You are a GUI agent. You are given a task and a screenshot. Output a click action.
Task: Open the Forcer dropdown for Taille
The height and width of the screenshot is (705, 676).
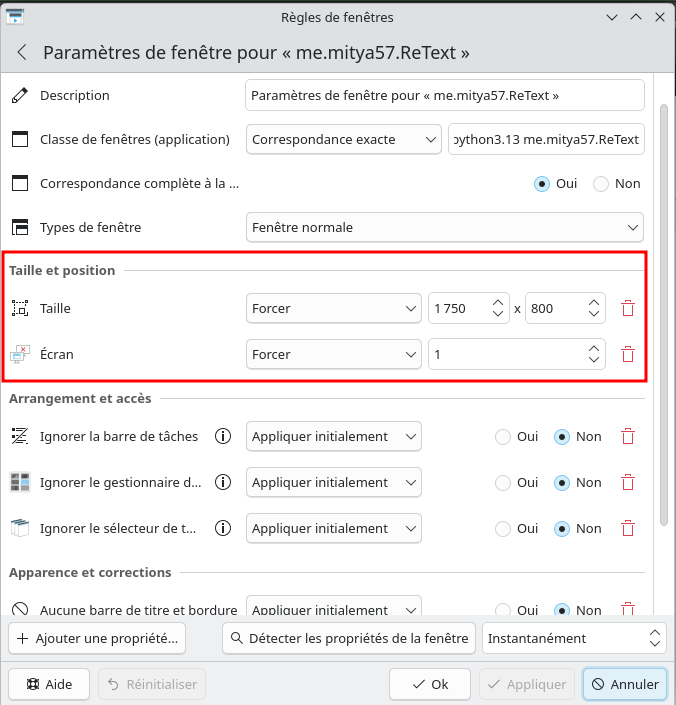pos(333,309)
